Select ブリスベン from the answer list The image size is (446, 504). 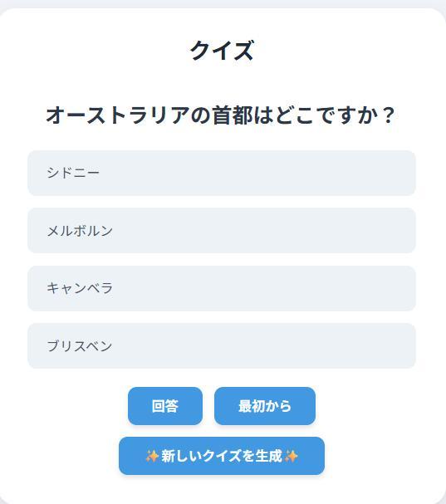point(222,346)
